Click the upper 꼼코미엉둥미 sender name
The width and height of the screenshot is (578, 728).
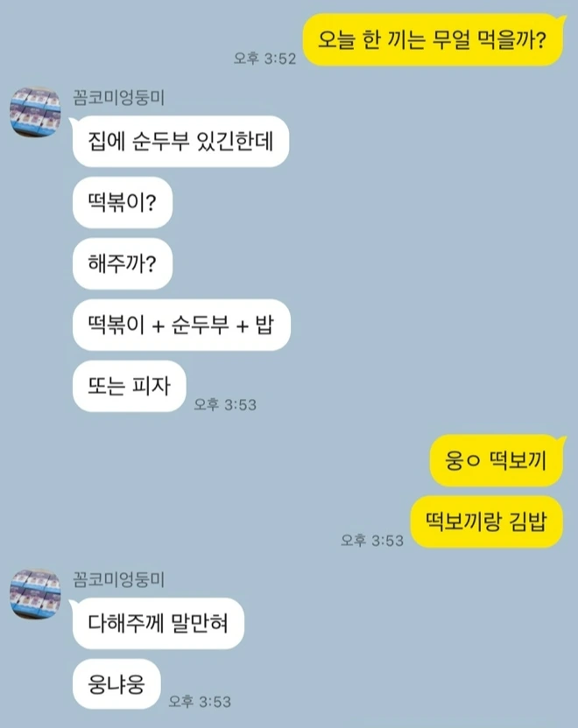[x=119, y=97]
